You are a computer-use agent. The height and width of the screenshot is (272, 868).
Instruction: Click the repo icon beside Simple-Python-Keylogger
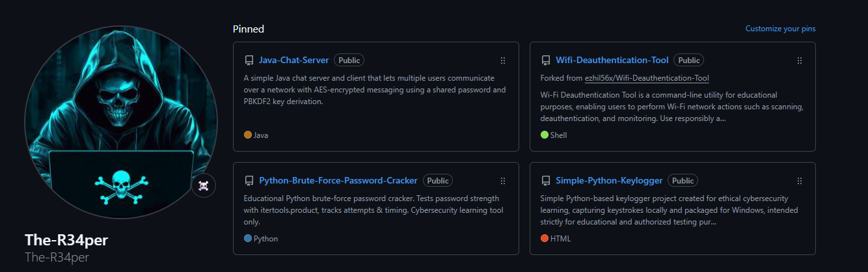545,181
